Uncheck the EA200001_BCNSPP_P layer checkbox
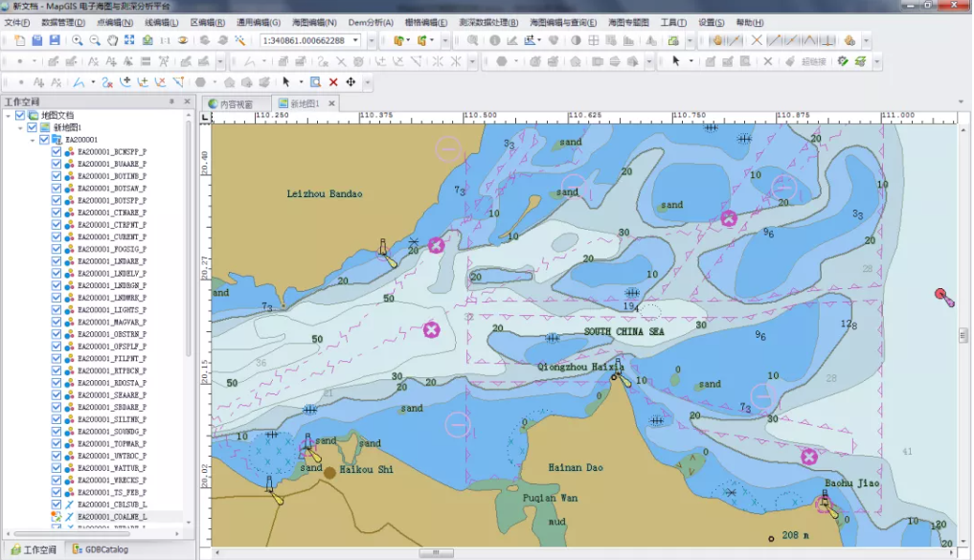The width and height of the screenshot is (974, 560). (x=57, y=152)
